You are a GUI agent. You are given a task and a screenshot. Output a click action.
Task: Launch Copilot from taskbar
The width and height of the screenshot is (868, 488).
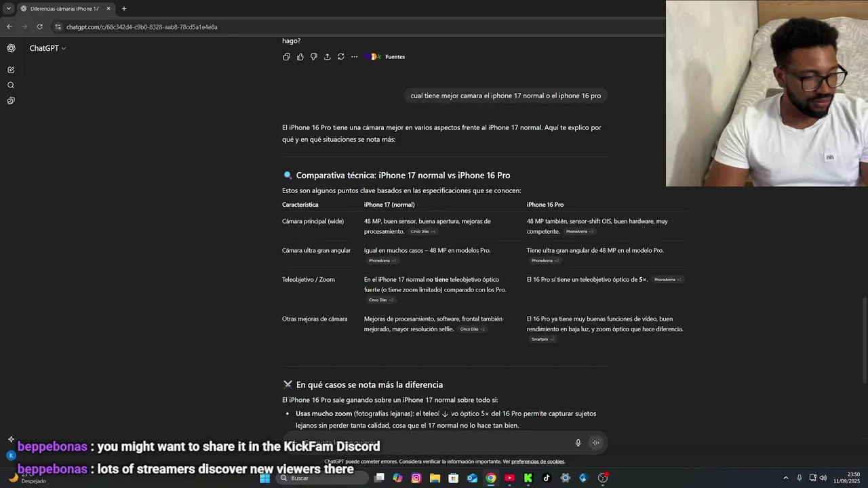(x=397, y=478)
